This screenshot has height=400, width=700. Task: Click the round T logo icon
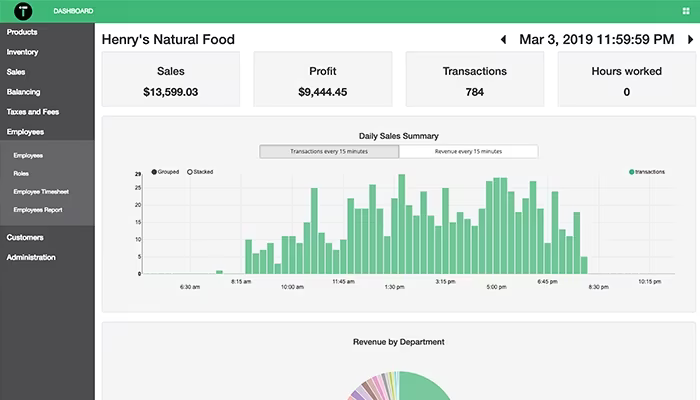[x=23, y=11]
